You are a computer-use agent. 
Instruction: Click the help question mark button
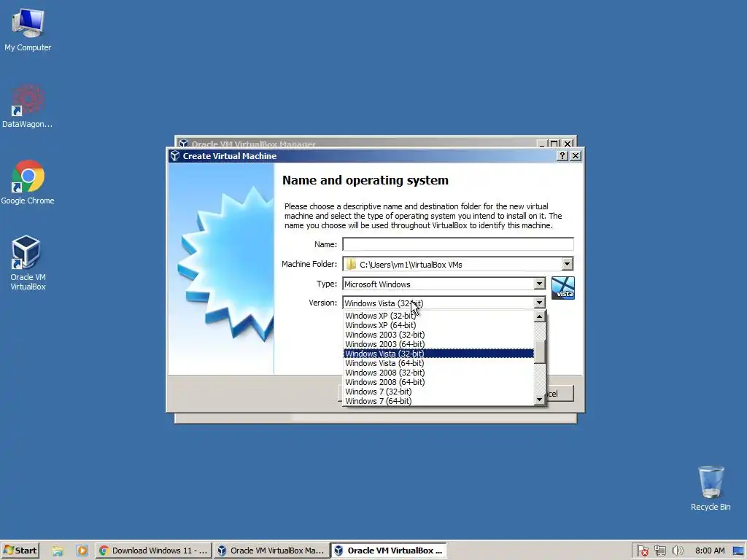coord(562,156)
